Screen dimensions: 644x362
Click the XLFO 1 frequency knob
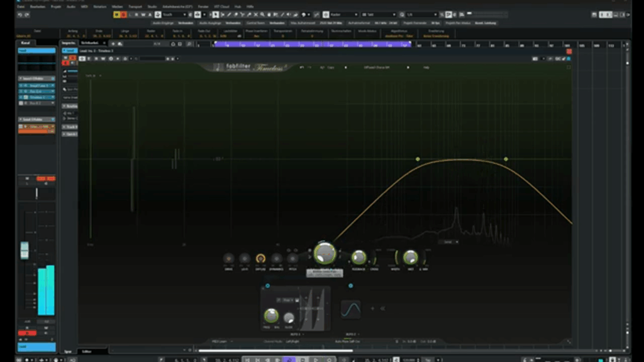(x=270, y=315)
